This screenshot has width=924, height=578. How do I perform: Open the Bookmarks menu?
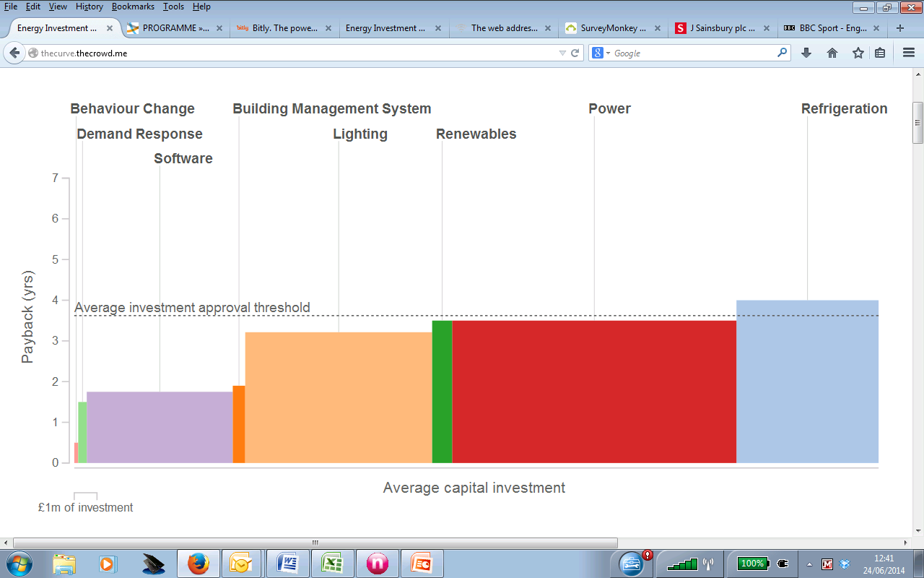(x=134, y=7)
